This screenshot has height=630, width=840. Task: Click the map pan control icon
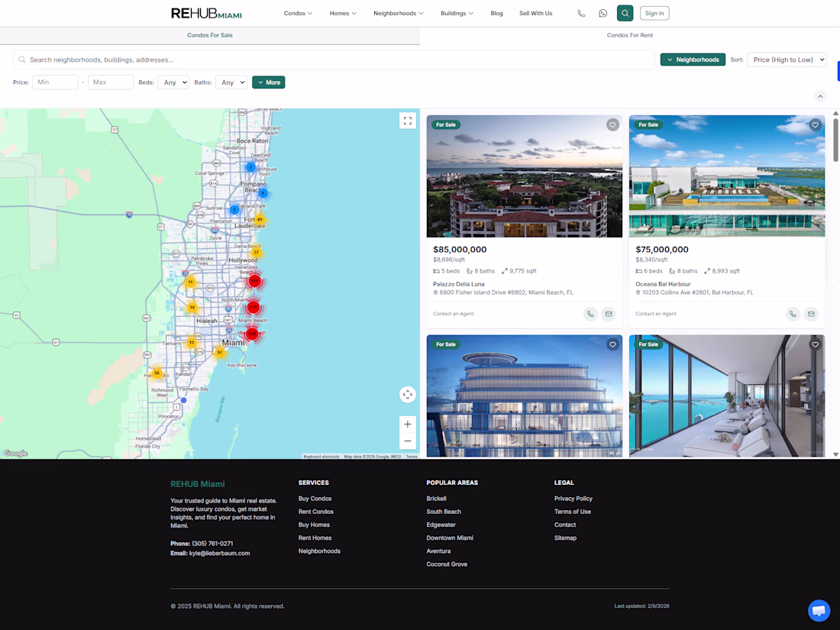tap(408, 395)
